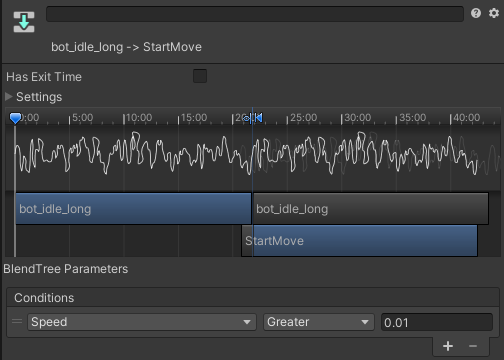504x360 pixels.
Task: Click the transition icon at top left
Action: tap(24, 22)
